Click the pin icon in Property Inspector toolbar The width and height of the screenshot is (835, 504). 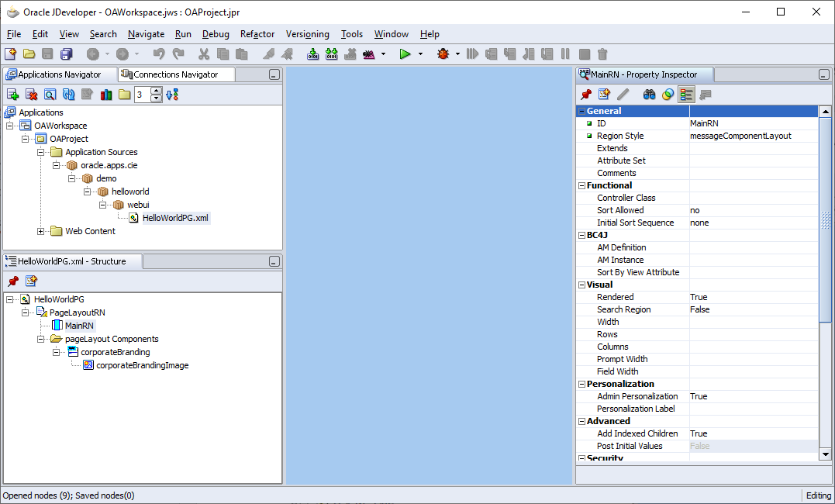tap(586, 95)
